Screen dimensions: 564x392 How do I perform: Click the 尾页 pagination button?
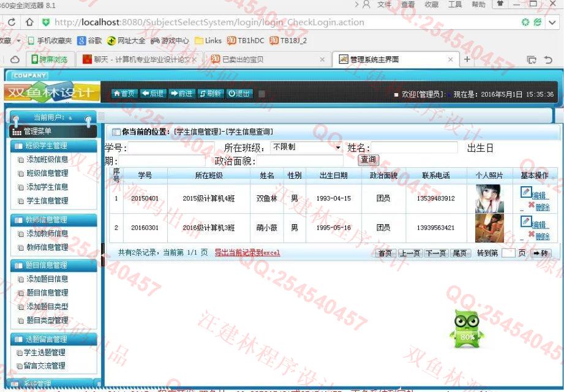click(460, 253)
